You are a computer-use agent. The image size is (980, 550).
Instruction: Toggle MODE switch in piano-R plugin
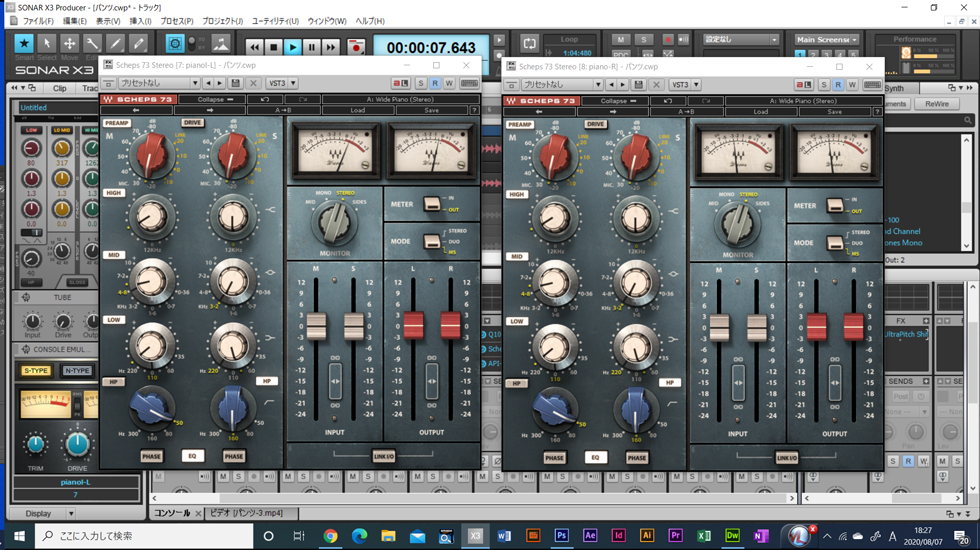click(835, 242)
